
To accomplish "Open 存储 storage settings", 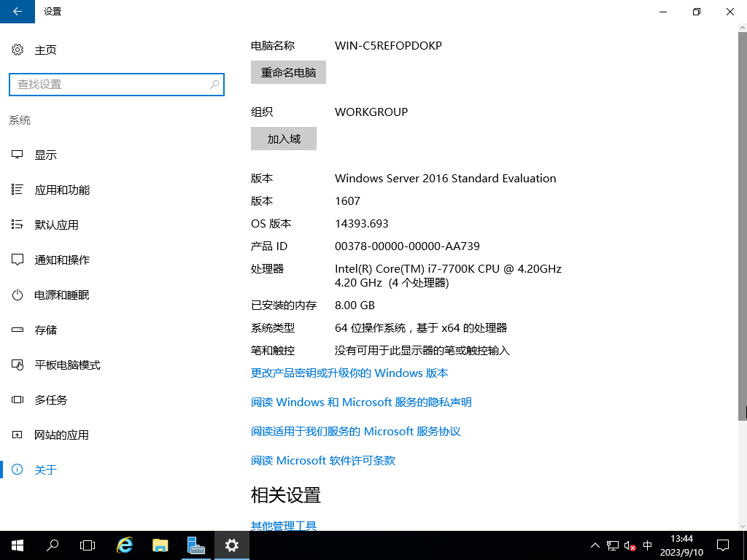I will tap(46, 330).
